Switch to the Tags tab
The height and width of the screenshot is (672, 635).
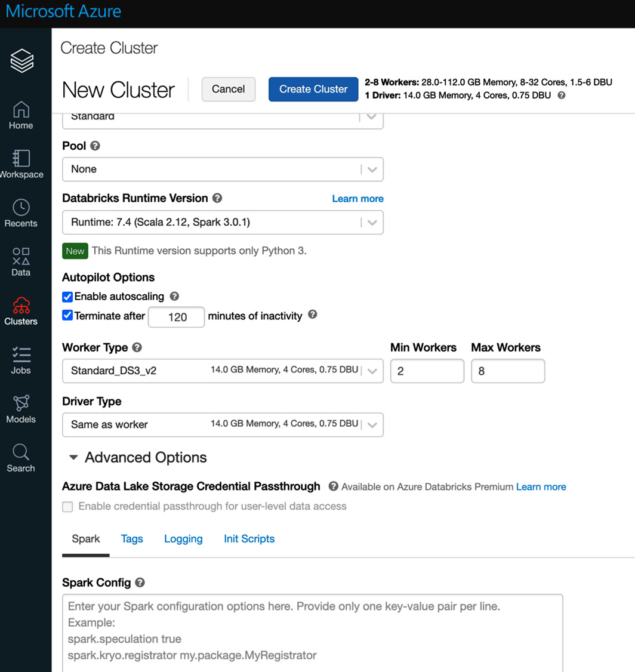point(132,539)
